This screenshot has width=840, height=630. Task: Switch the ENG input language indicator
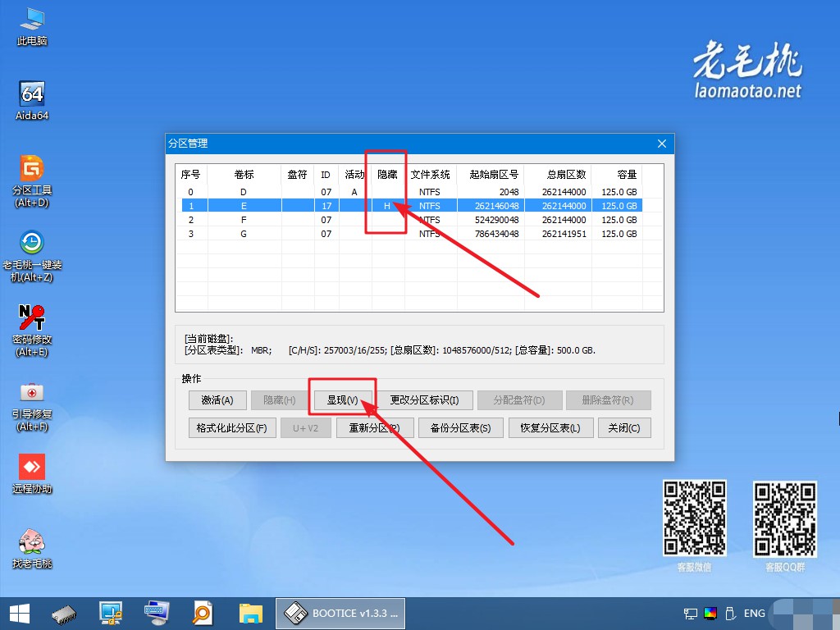pos(755,614)
